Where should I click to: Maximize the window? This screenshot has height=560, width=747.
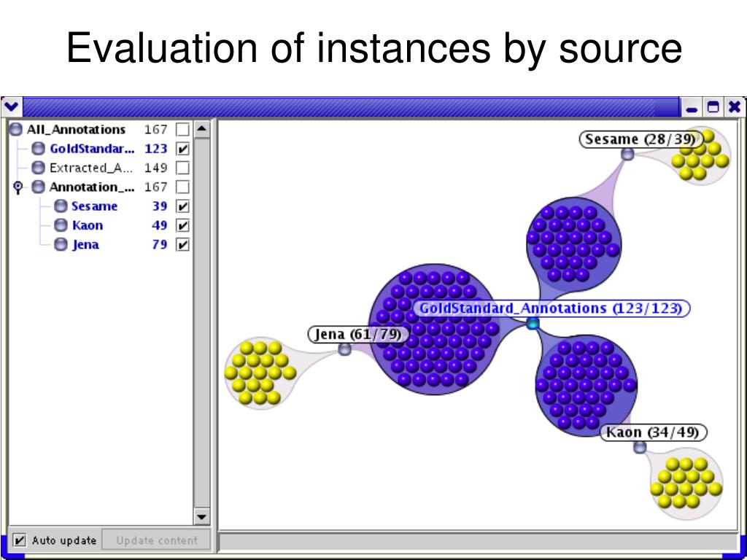(713, 108)
